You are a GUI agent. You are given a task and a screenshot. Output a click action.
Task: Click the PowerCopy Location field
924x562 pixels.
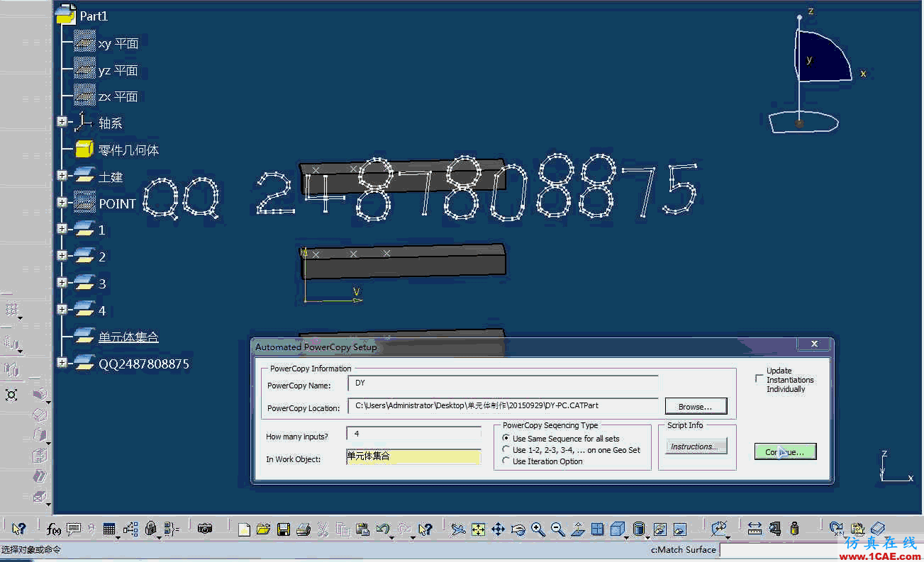(x=503, y=406)
